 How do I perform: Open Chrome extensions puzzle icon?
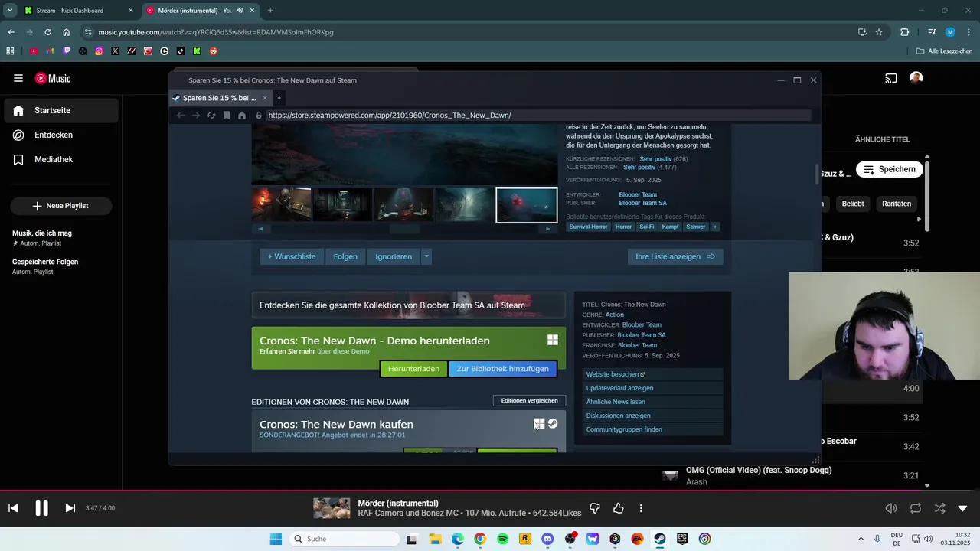point(905,32)
